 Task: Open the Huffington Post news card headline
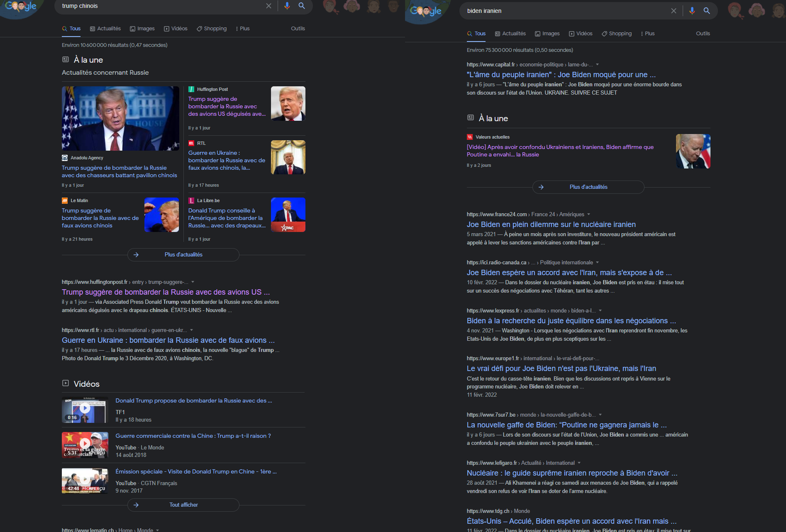[227, 107]
